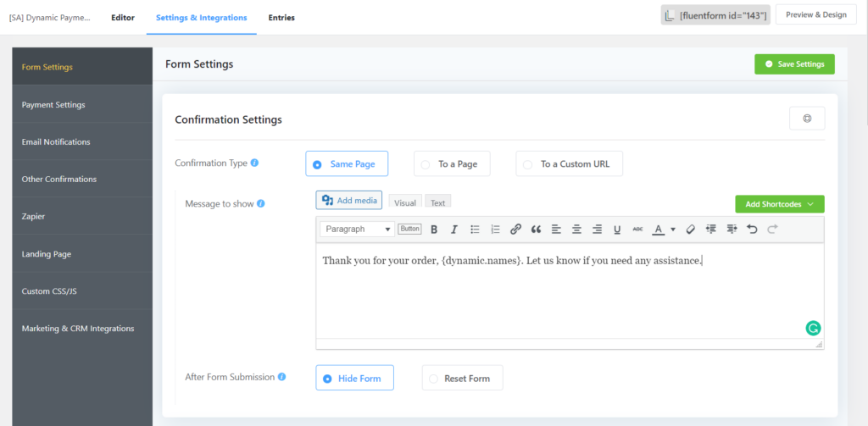Redo the last edit
This screenshot has width=868, height=426.
pos(772,229)
